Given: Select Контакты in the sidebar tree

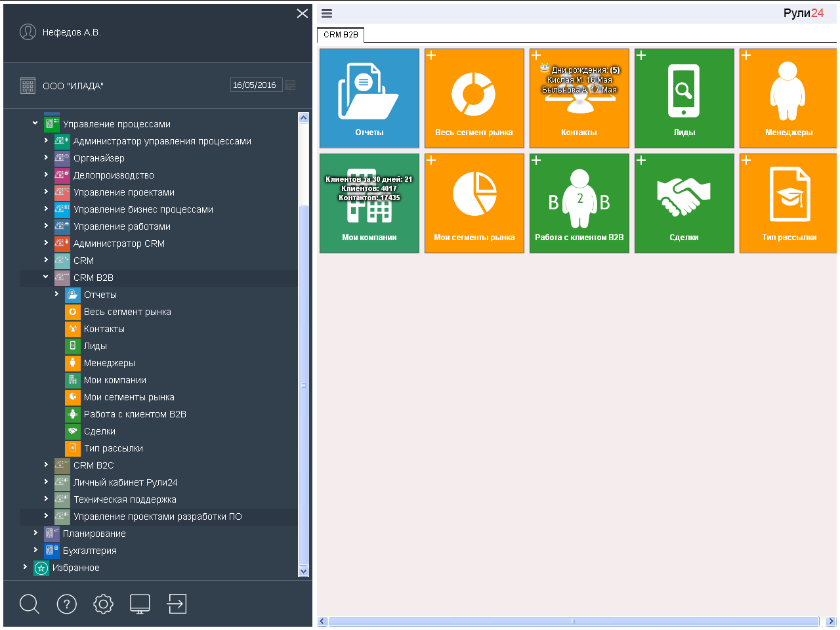Looking at the screenshot, I should pos(104,329).
